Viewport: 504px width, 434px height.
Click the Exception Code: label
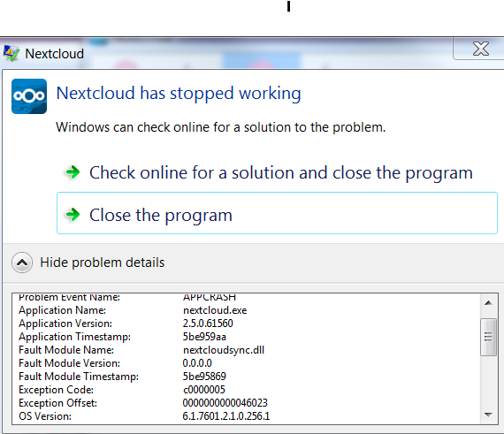[57, 390]
